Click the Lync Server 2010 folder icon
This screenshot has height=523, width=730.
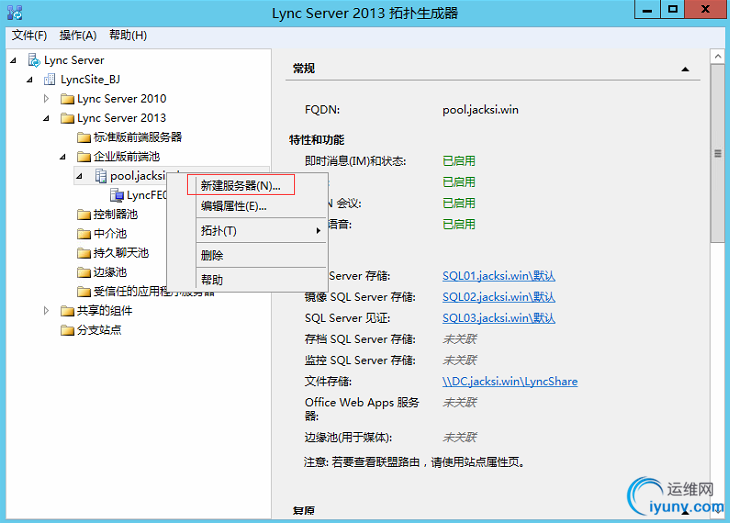tap(68, 99)
